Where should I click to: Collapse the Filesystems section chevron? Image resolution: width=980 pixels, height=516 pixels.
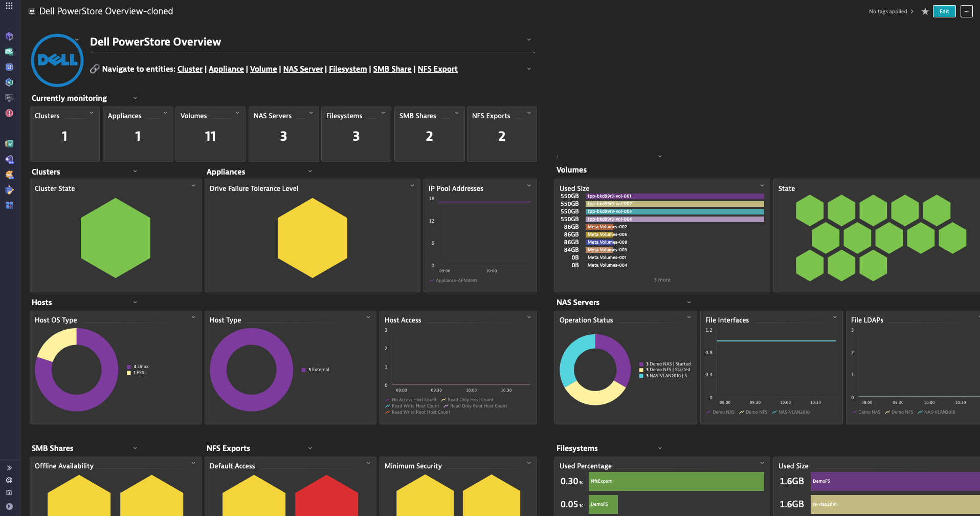click(x=660, y=448)
